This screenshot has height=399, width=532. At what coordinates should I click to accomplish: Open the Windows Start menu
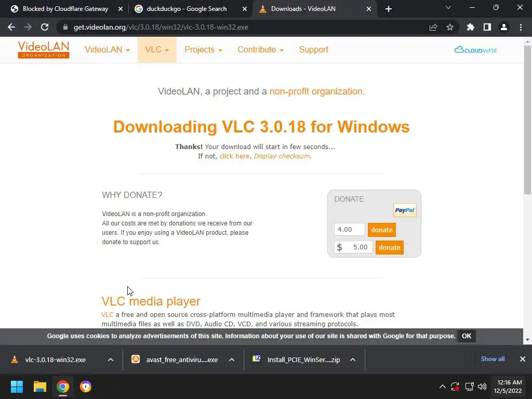[x=17, y=387]
